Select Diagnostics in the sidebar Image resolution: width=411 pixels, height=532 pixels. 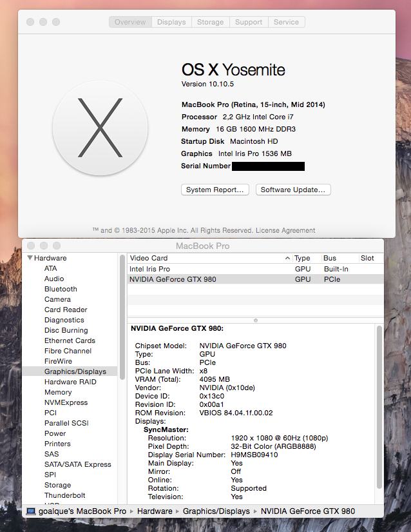click(64, 320)
